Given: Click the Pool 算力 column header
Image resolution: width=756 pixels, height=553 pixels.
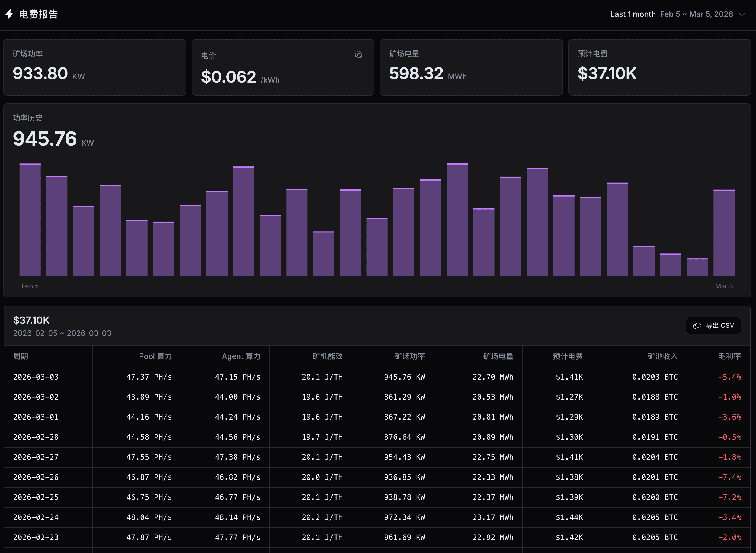Looking at the screenshot, I should 155,356.
